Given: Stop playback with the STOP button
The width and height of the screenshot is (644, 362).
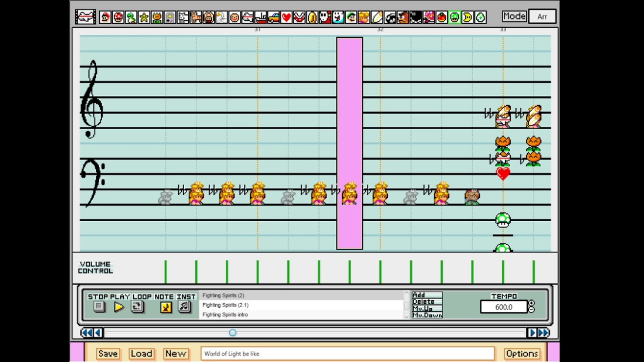Looking at the screenshot, I should (99, 307).
